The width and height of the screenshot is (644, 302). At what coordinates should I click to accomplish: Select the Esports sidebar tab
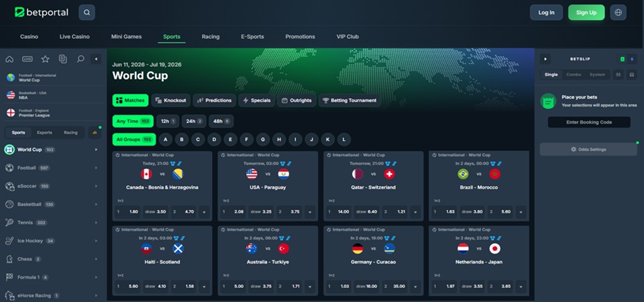click(x=44, y=132)
